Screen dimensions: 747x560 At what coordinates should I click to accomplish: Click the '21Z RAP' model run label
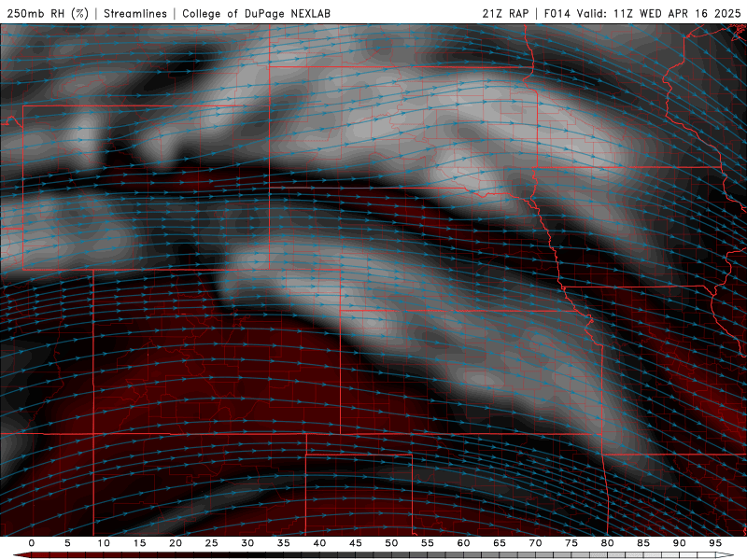click(505, 13)
